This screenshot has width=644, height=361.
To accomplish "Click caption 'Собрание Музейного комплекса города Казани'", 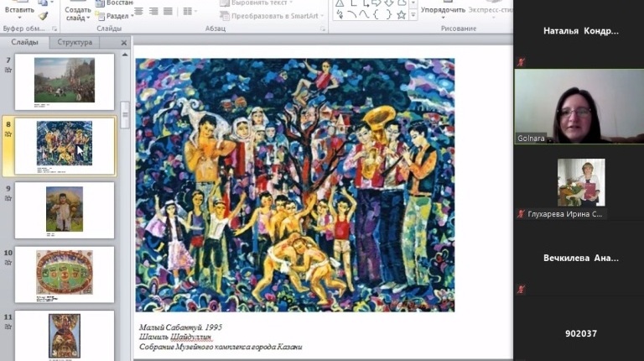I will point(221,347).
